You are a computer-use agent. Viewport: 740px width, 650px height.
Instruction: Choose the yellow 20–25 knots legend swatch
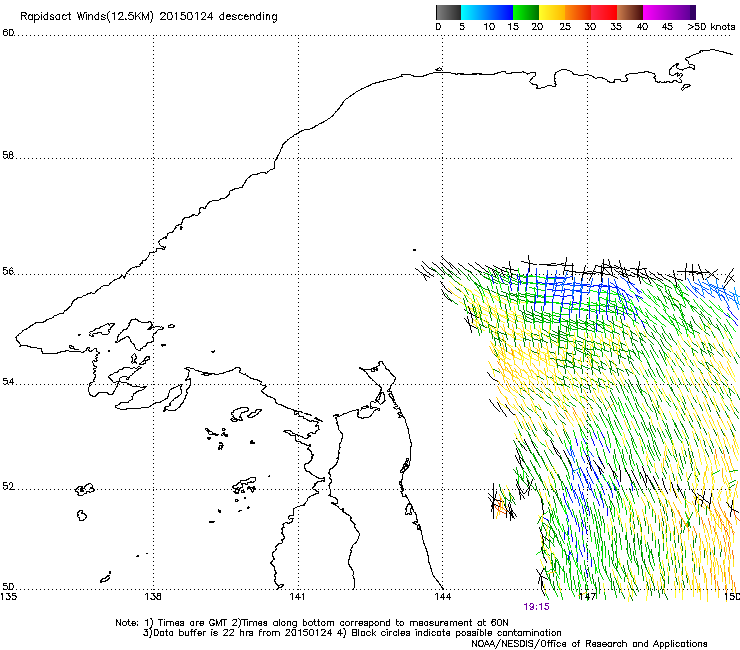pyautogui.click(x=552, y=12)
